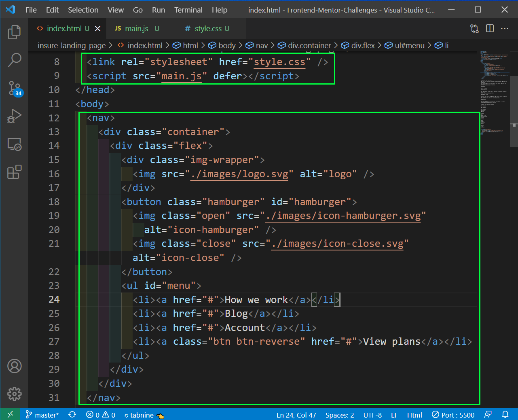Open the Terminal menu

point(188,10)
